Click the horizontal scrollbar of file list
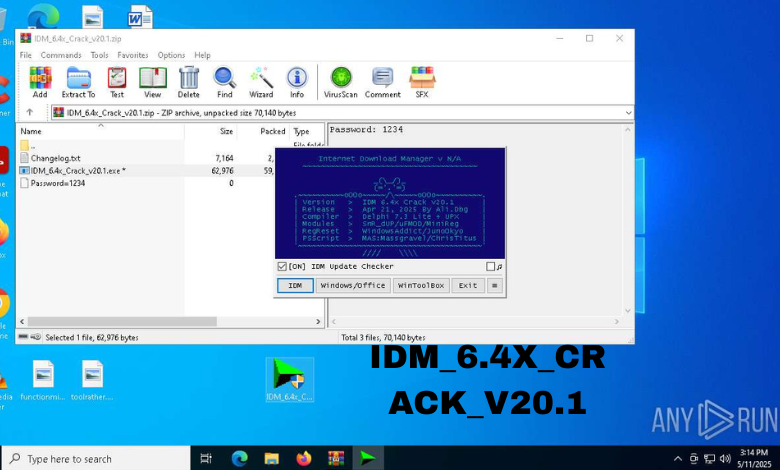The height and width of the screenshot is (470, 780). [122, 322]
